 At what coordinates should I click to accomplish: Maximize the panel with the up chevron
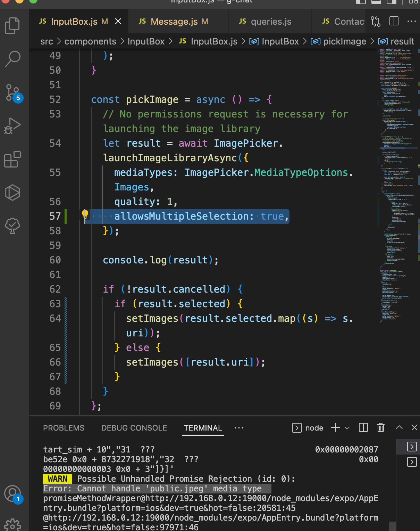coord(399,427)
